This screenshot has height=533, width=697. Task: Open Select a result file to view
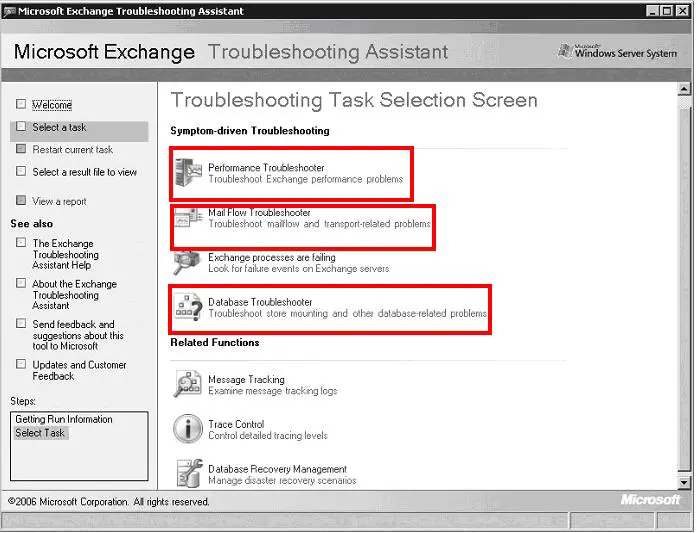pyautogui.click(x=84, y=172)
